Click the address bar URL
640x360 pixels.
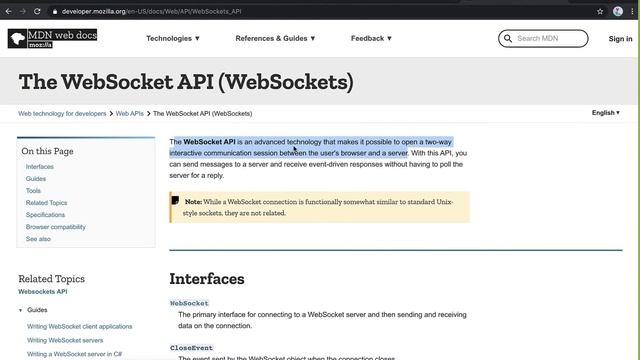(x=151, y=11)
